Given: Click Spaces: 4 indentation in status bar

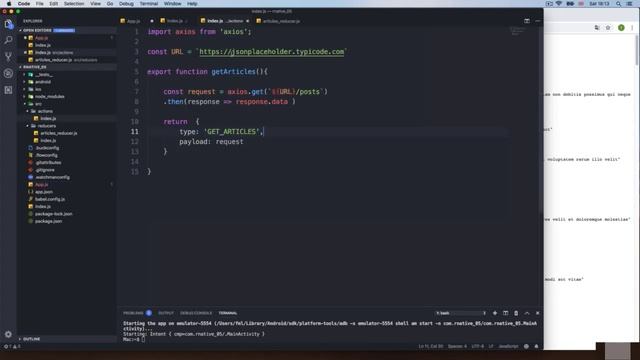Looking at the screenshot, I should pos(457,346).
